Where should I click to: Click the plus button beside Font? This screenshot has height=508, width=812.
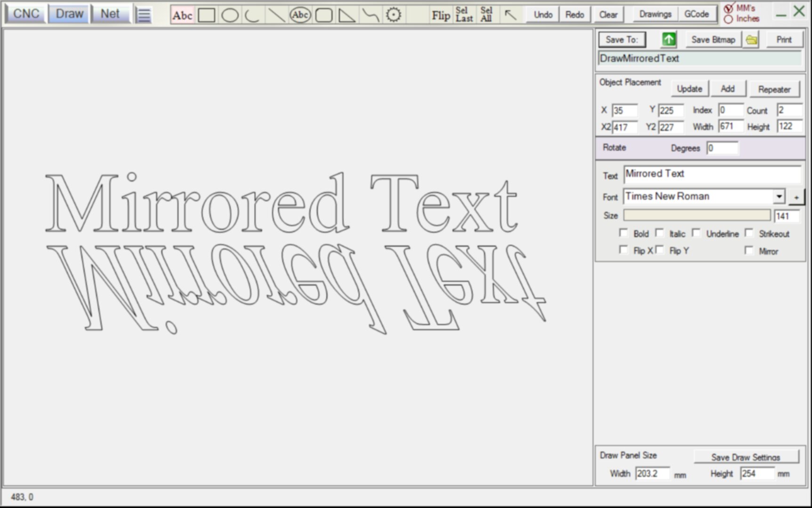click(796, 197)
